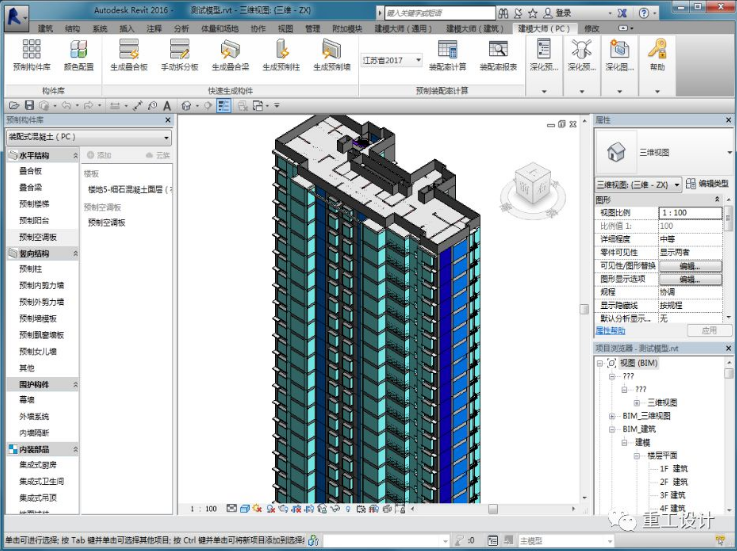Collapse the 围护构件 category section
Screen dimensions: 737x551
click(x=75, y=385)
